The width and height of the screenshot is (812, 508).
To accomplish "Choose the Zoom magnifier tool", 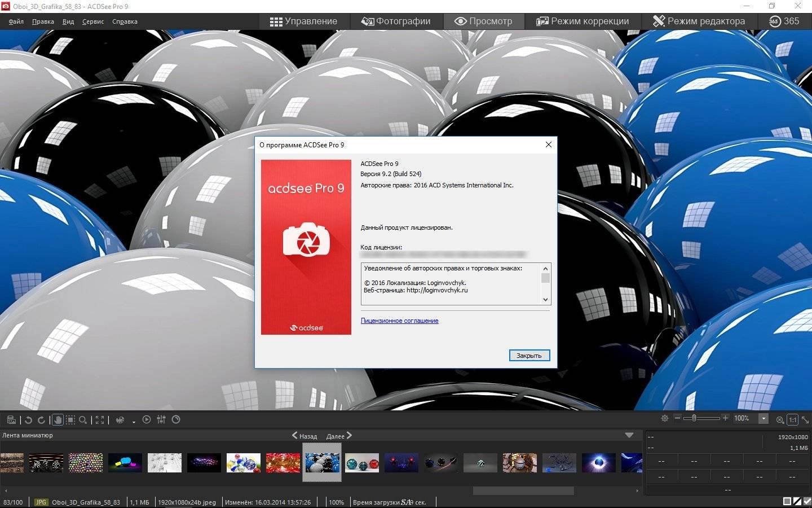I will pyautogui.click(x=83, y=419).
